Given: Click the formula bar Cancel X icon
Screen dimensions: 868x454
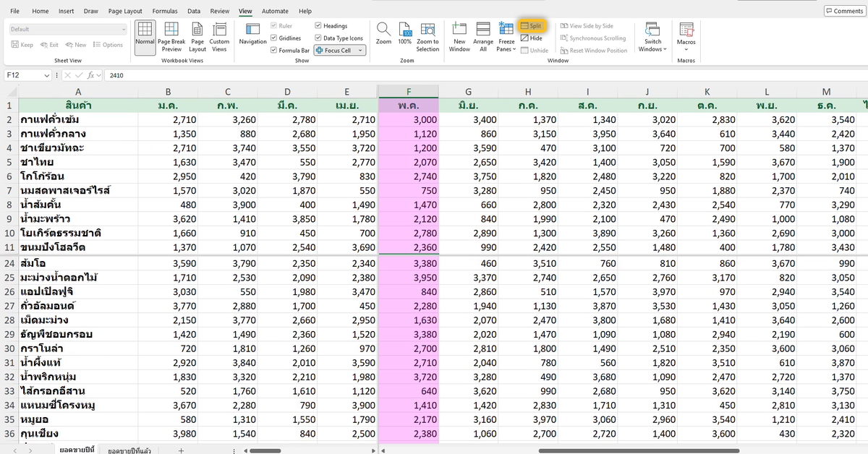Looking at the screenshot, I should click(x=67, y=75).
